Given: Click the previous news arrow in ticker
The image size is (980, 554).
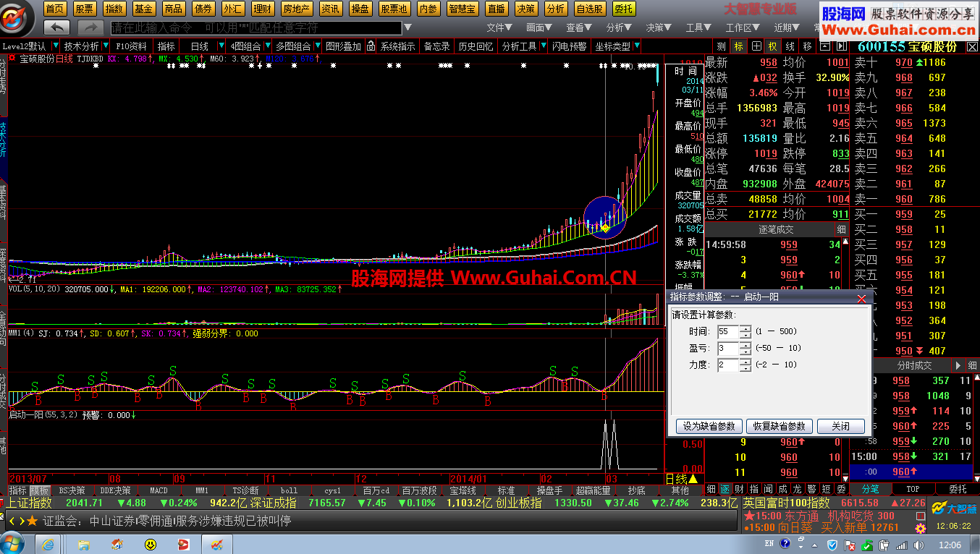Looking at the screenshot, I should [x=12, y=520].
